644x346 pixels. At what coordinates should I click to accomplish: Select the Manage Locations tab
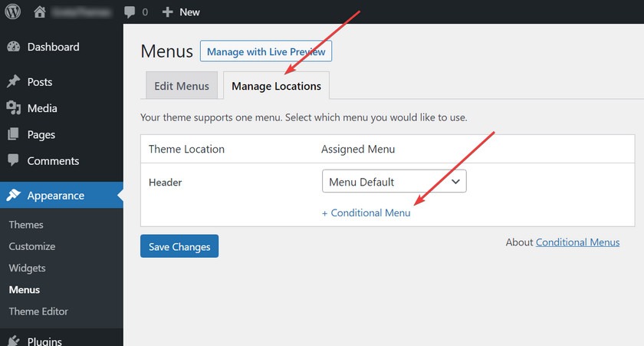click(x=277, y=85)
